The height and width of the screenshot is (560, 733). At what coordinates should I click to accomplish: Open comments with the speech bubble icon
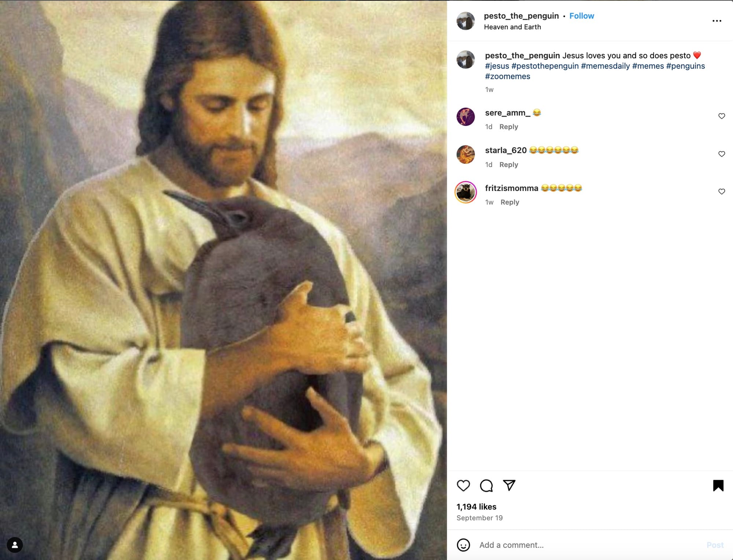tap(486, 486)
